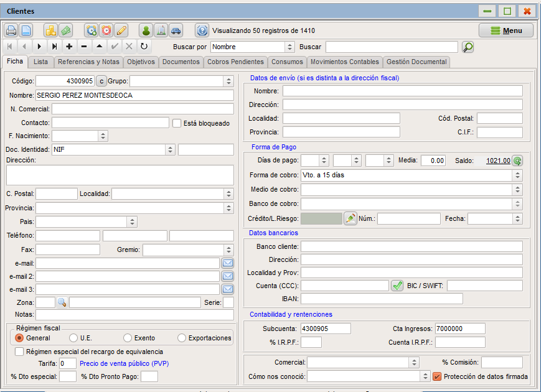This screenshot has height=392, width=541.
Task: Click the red alarm clock icon
Action: click(x=106, y=30)
